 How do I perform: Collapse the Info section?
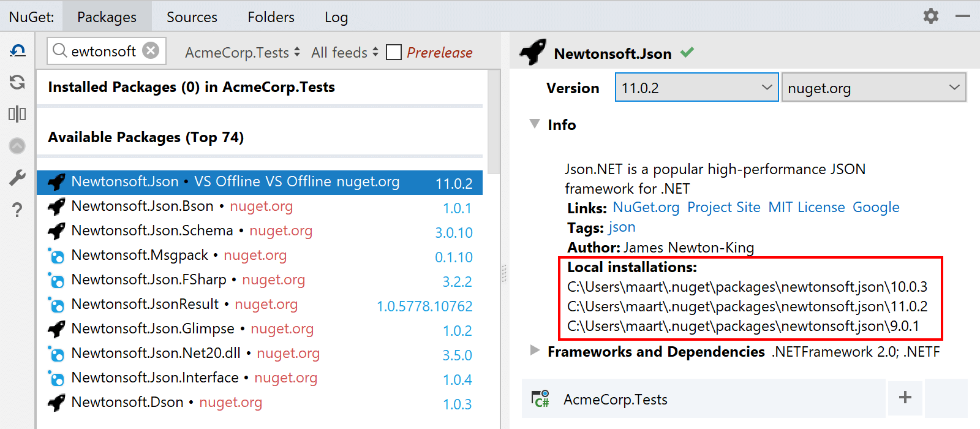[535, 124]
